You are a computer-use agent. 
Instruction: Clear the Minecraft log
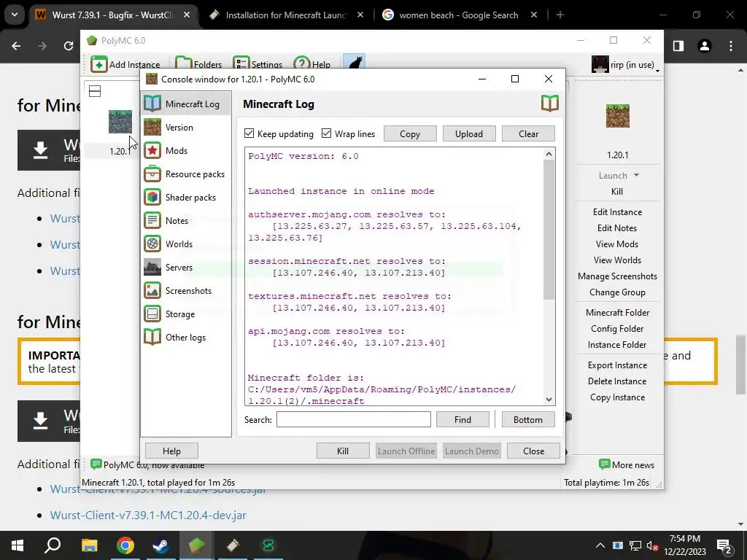(528, 134)
